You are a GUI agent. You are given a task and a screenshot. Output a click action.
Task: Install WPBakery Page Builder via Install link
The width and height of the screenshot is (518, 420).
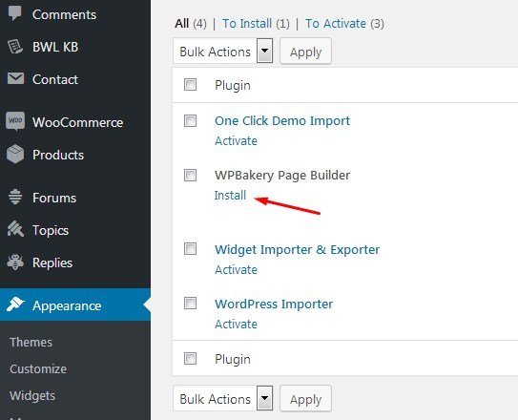click(230, 196)
